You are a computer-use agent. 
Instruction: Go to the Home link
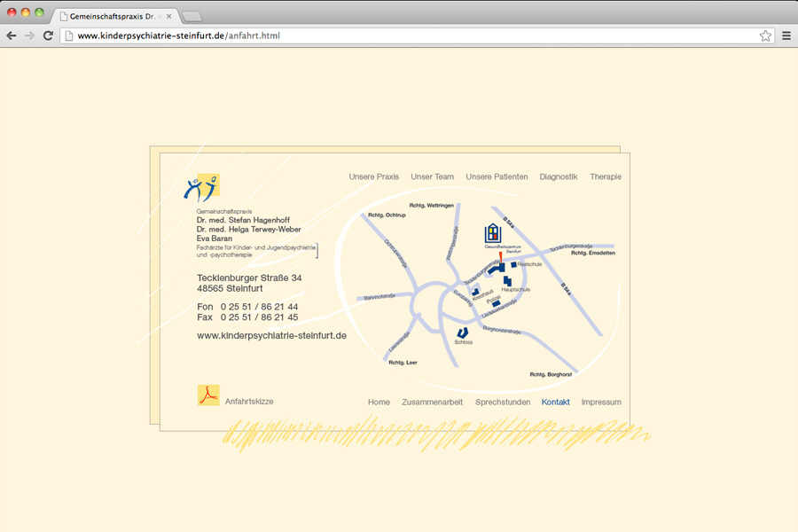tap(379, 402)
